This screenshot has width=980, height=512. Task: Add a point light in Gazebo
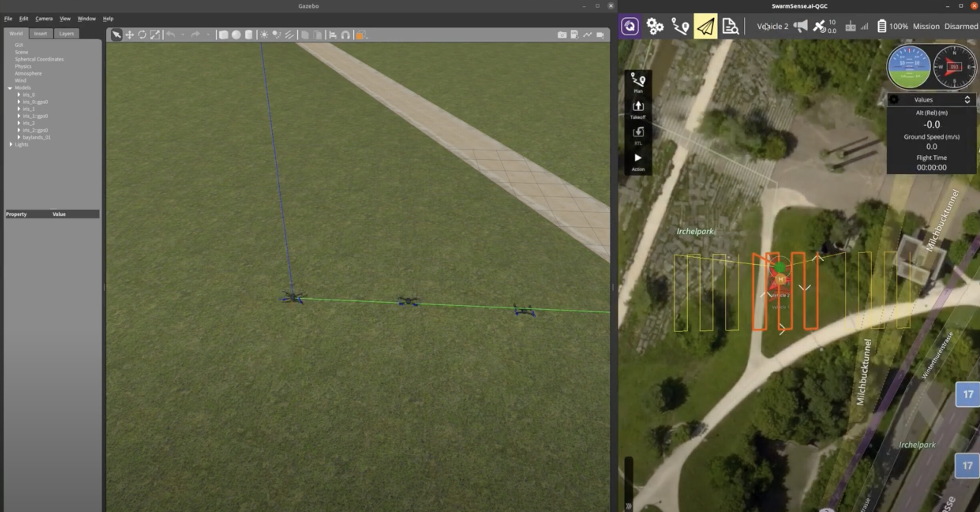click(264, 35)
